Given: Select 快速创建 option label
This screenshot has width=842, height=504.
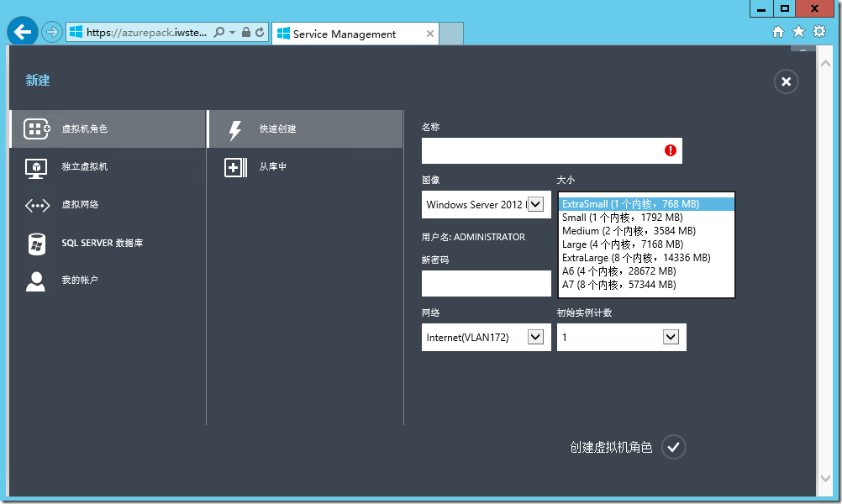Looking at the screenshot, I should coord(277,129).
